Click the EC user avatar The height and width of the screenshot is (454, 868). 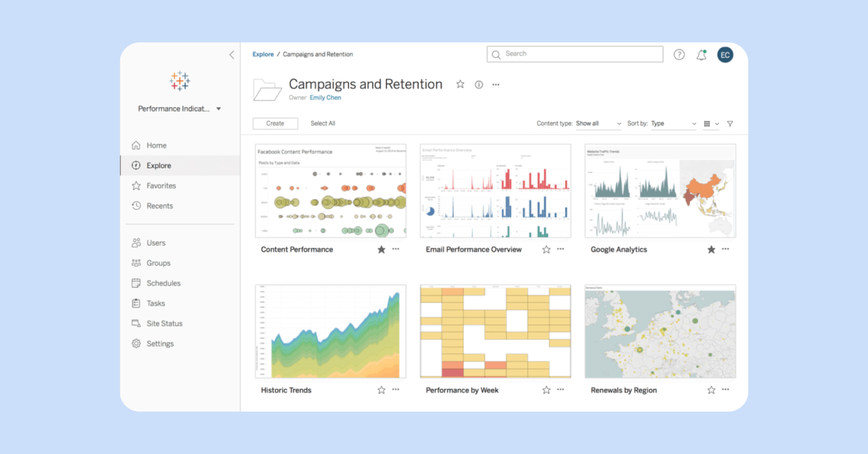coord(725,55)
